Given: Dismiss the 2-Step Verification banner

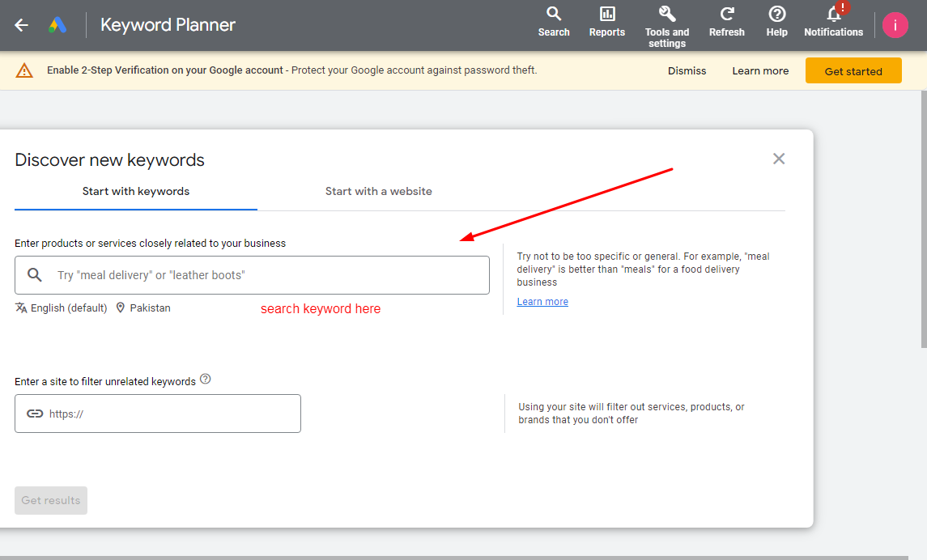Looking at the screenshot, I should 687,71.
